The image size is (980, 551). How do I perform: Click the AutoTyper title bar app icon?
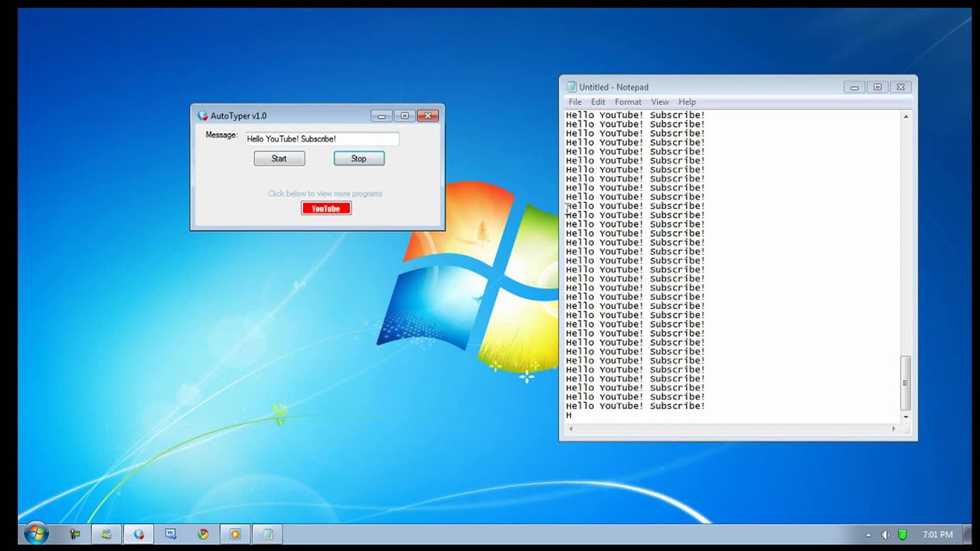tap(202, 116)
